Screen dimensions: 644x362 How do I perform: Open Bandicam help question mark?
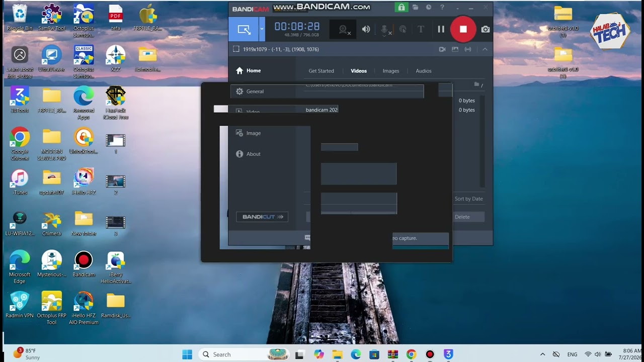(442, 8)
